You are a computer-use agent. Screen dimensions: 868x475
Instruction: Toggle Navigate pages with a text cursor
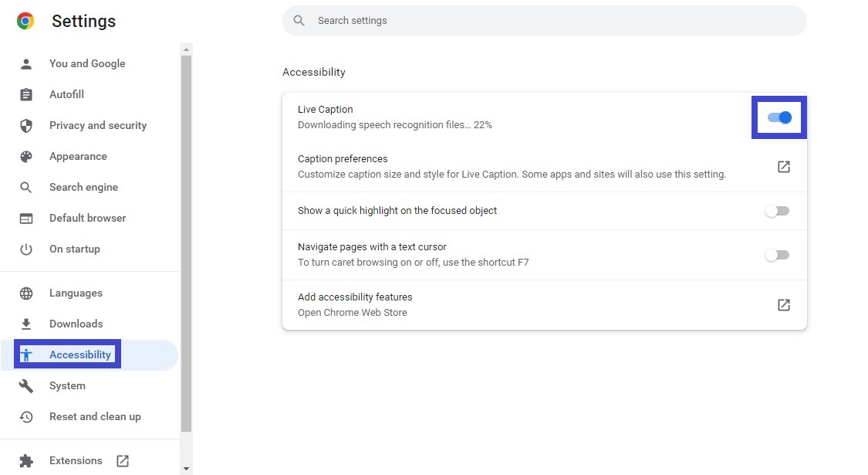pos(777,255)
